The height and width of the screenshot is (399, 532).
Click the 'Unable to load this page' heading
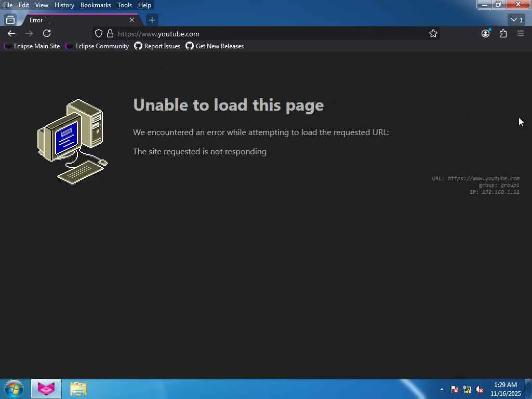click(229, 105)
